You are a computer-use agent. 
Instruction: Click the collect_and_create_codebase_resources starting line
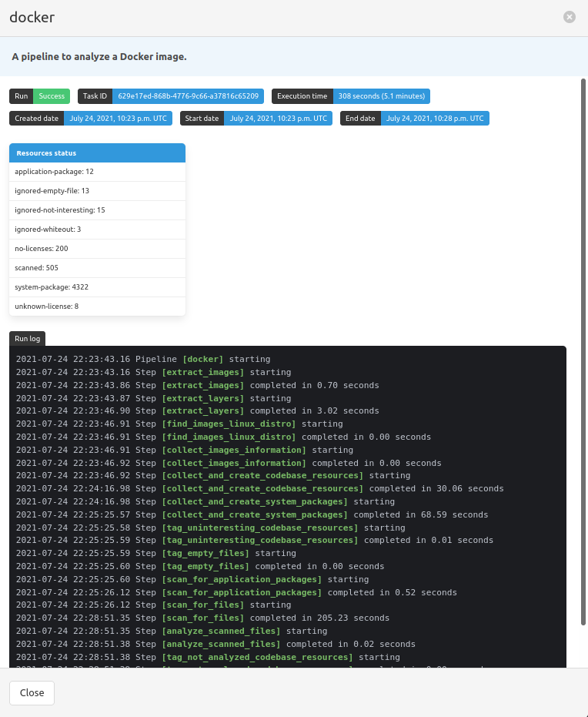click(x=213, y=476)
